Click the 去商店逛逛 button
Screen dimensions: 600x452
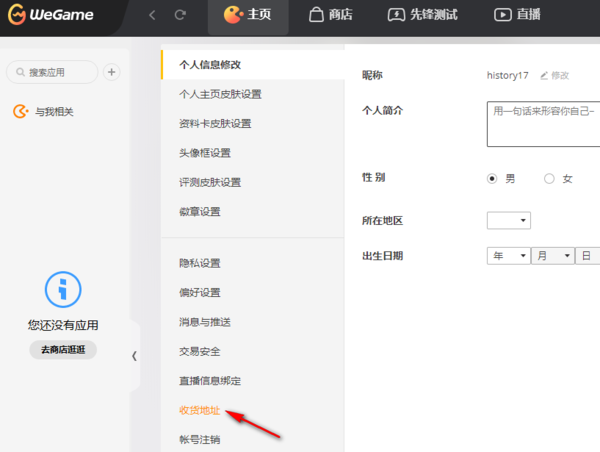[63, 349]
